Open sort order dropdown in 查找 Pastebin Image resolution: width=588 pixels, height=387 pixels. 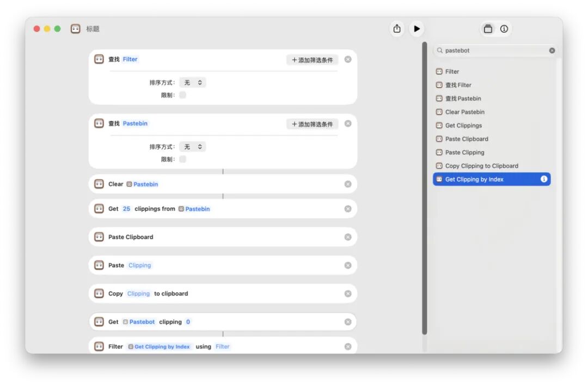[192, 147]
